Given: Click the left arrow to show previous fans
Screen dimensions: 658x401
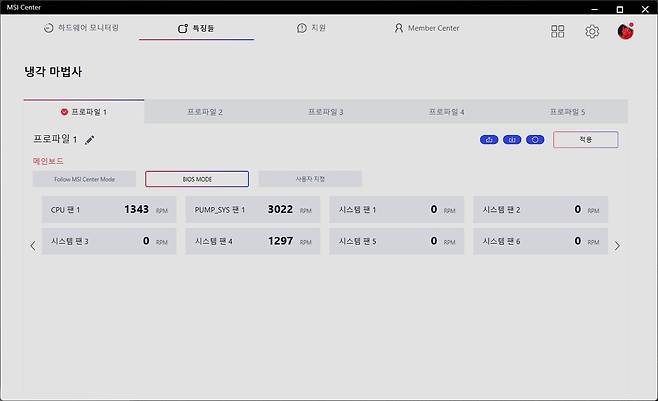Looking at the screenshot, I should coord(32,246).
